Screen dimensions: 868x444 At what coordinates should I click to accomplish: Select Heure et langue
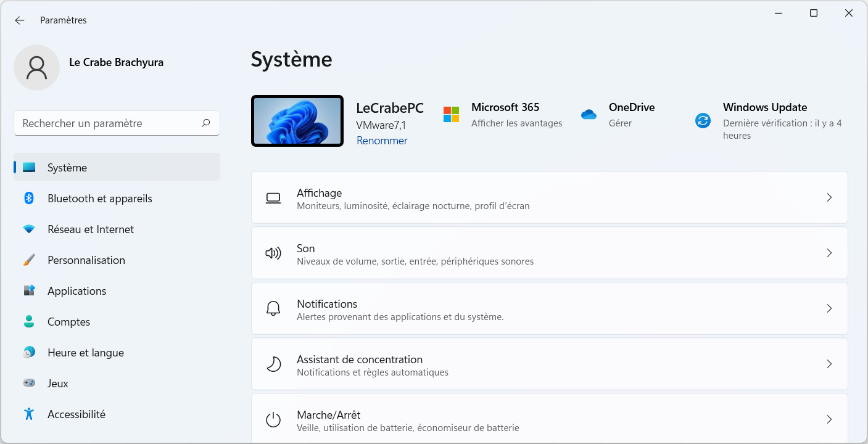pyautogui.click(x=117, y=352)
